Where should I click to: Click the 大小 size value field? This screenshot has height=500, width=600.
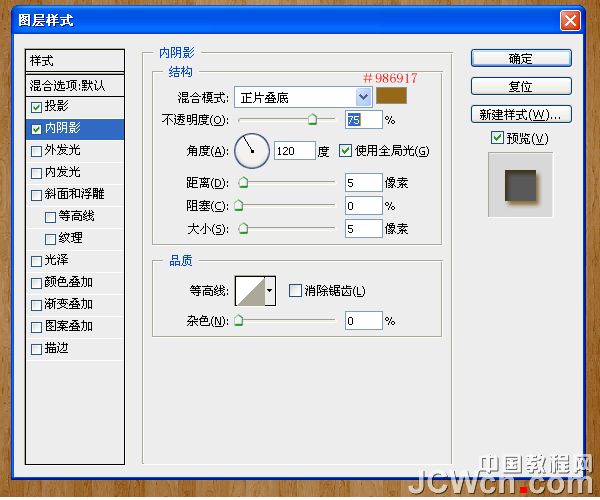coord(364,229)
